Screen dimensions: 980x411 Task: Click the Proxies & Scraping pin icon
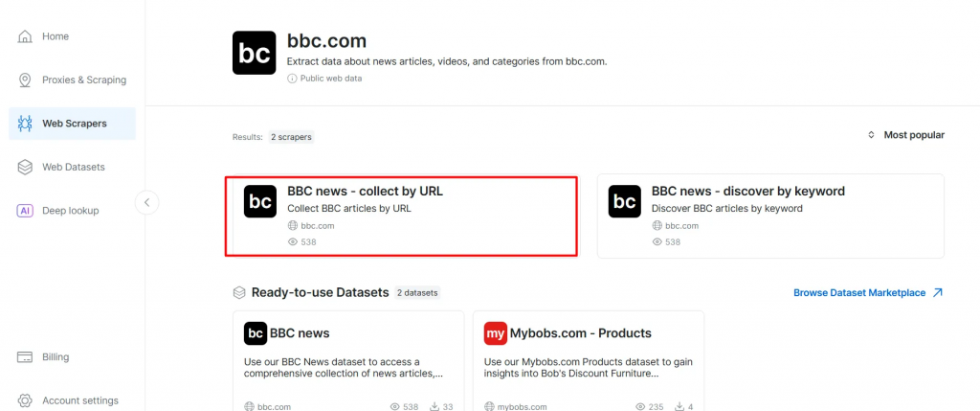pos(25,80)
